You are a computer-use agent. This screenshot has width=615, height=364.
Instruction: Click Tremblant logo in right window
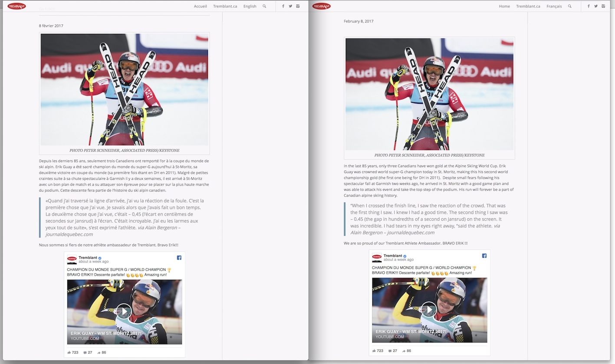pyautogui.click(x=321, y=6)
